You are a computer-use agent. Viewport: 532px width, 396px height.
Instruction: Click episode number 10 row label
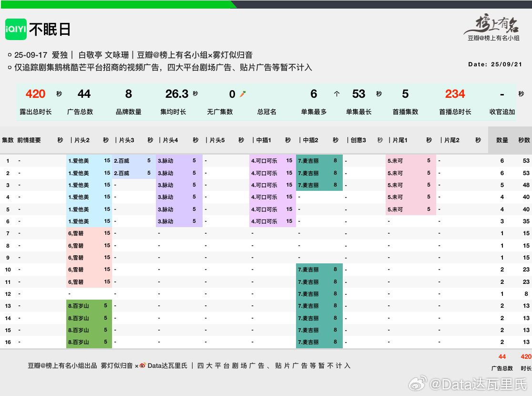tap(8, 270)
